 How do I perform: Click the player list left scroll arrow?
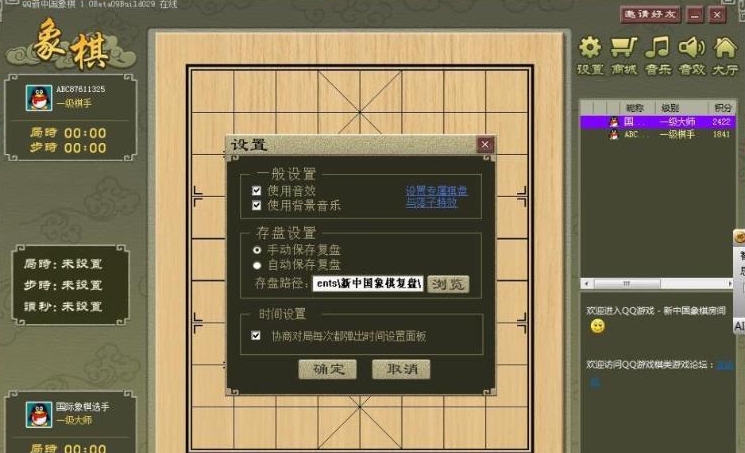pos(586,284)
